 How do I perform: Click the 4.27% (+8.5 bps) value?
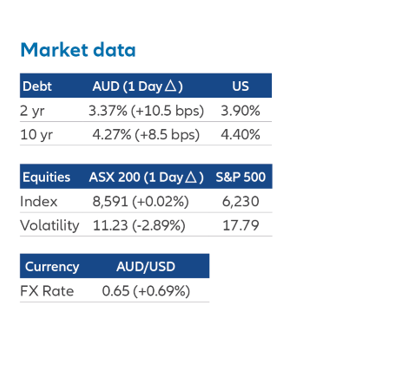(146, 135)
